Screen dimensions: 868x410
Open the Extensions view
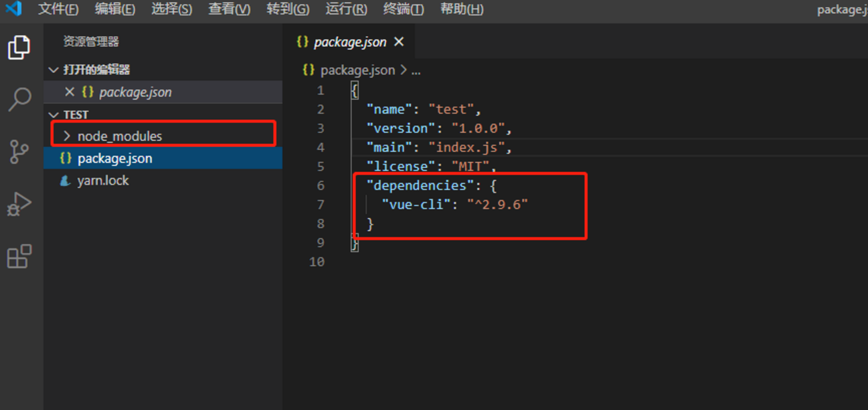19,256
